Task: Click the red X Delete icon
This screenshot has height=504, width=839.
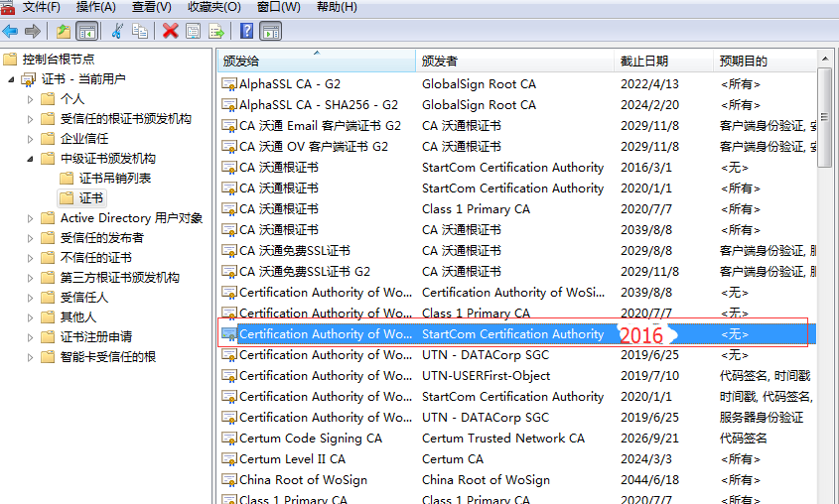Action: pyautogui.click(x=171, y=31)
